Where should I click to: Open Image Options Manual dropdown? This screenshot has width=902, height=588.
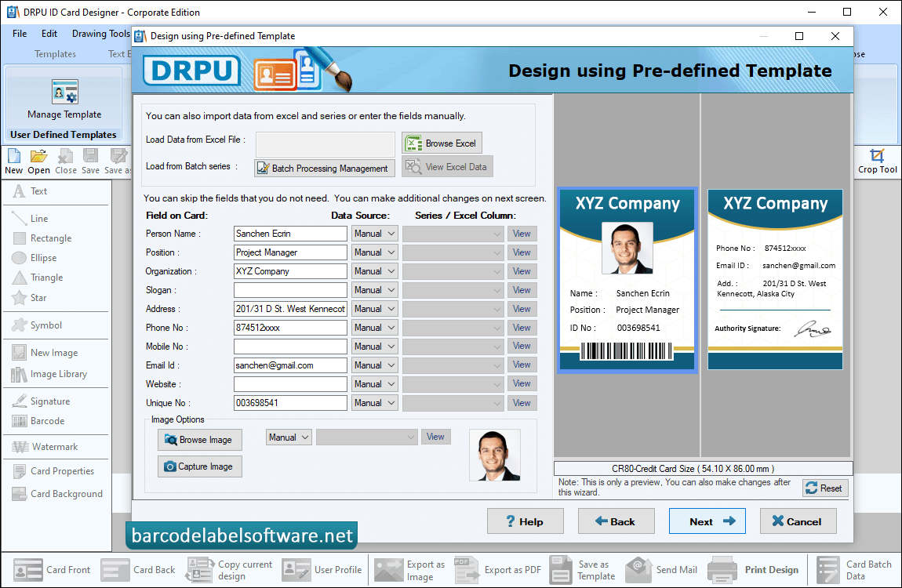click(x=289, y=437)
